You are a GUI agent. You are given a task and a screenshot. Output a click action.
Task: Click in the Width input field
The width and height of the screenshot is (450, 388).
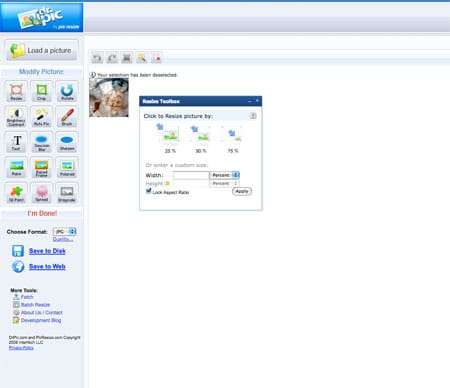(x=191, y=175)
